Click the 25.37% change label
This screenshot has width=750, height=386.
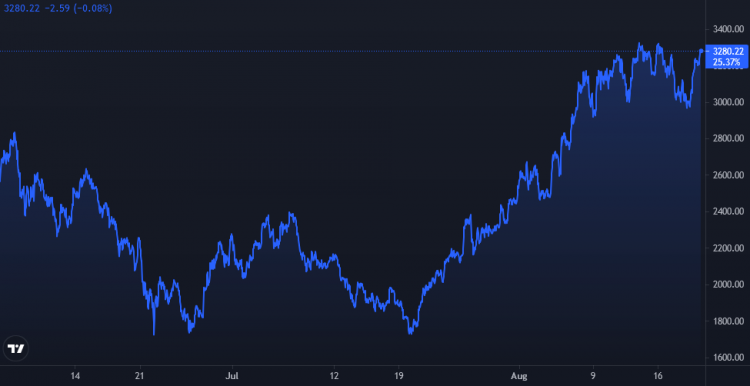(x=726, y=62)
